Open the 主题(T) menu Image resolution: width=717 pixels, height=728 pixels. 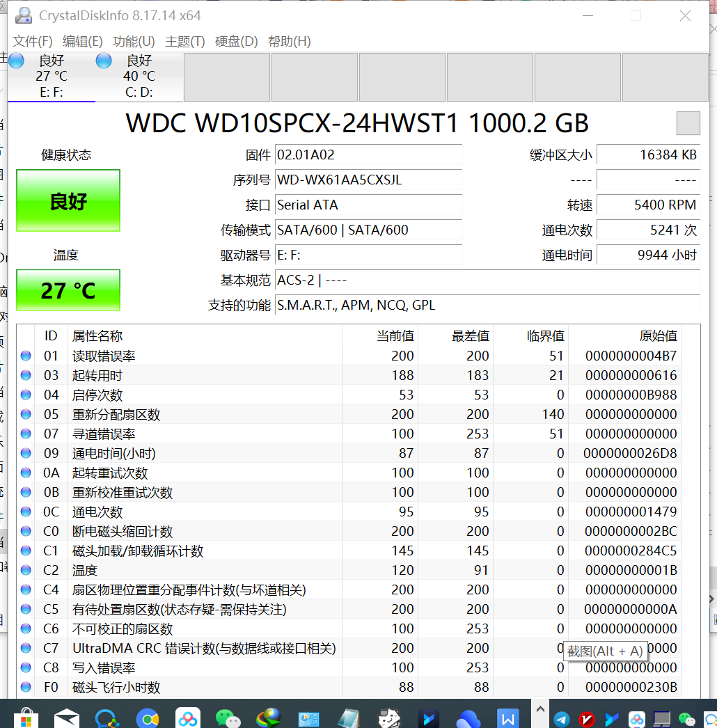coord(184,42)
